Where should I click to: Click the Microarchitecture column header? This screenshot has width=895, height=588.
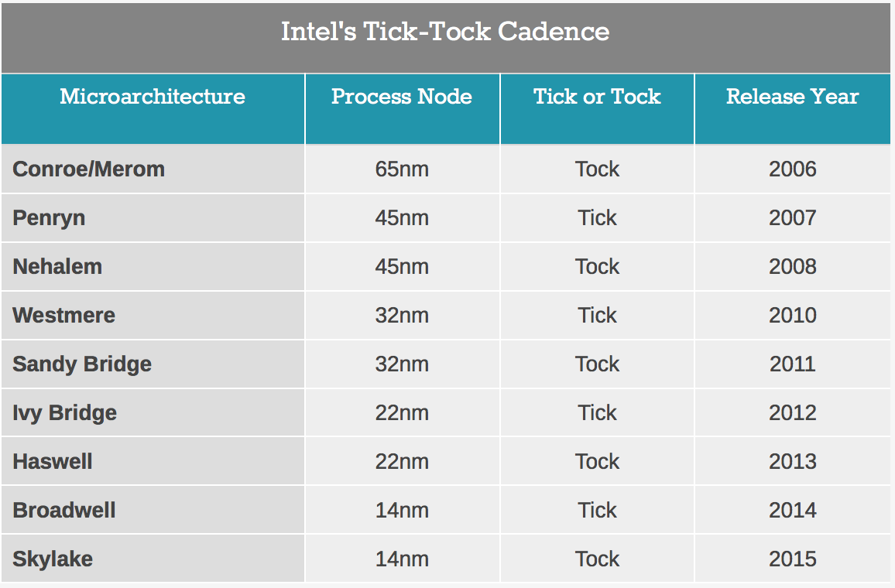tap(153, 108)
